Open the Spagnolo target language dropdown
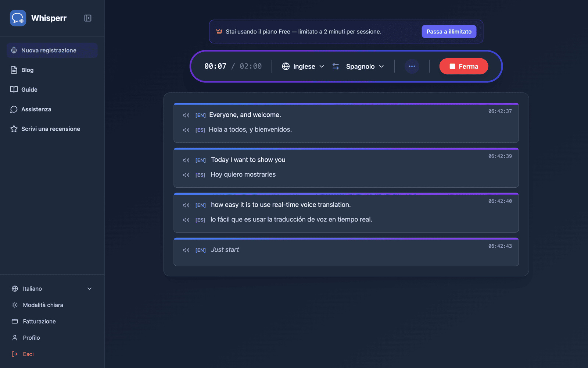 (x=365, y=66)
